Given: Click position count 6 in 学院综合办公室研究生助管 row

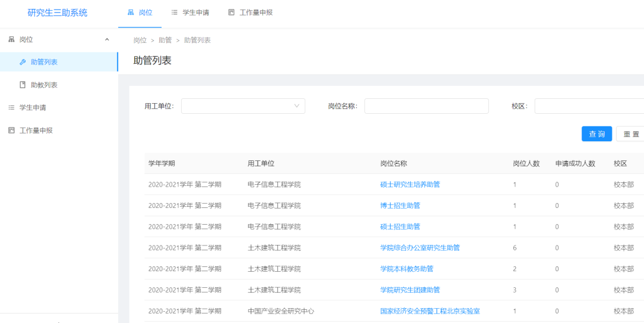Looking at the screenshot, I should [515, 248].
